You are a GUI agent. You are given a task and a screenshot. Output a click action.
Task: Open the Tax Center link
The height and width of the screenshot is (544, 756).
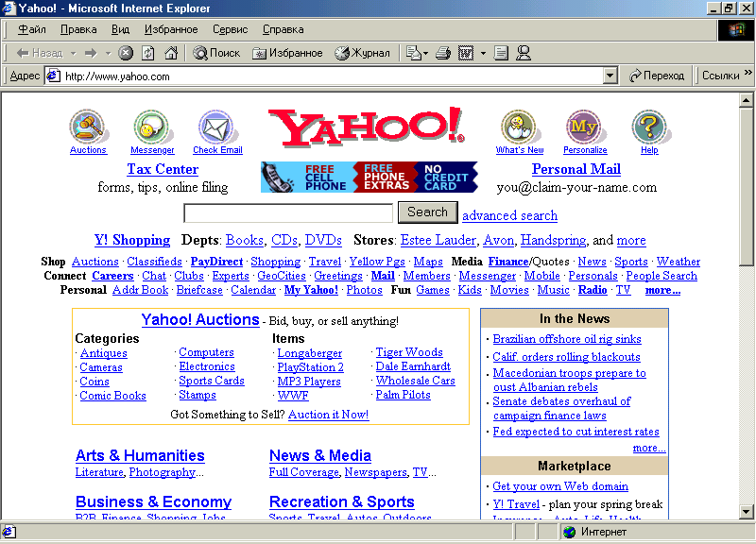[163, 169]
